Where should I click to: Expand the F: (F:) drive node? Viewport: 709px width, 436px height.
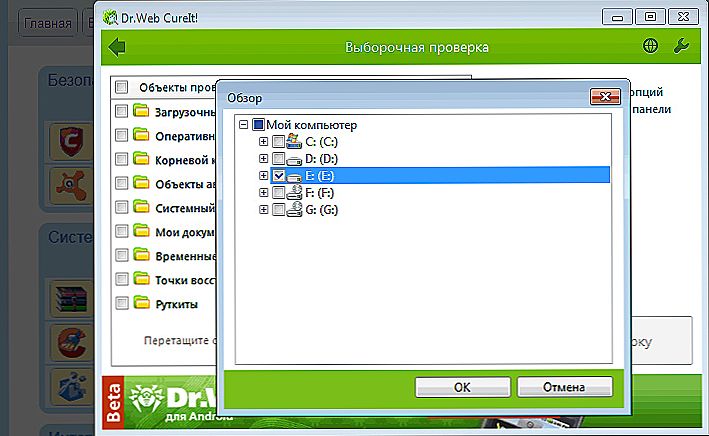pyautogui.click(x=263, y=193)
